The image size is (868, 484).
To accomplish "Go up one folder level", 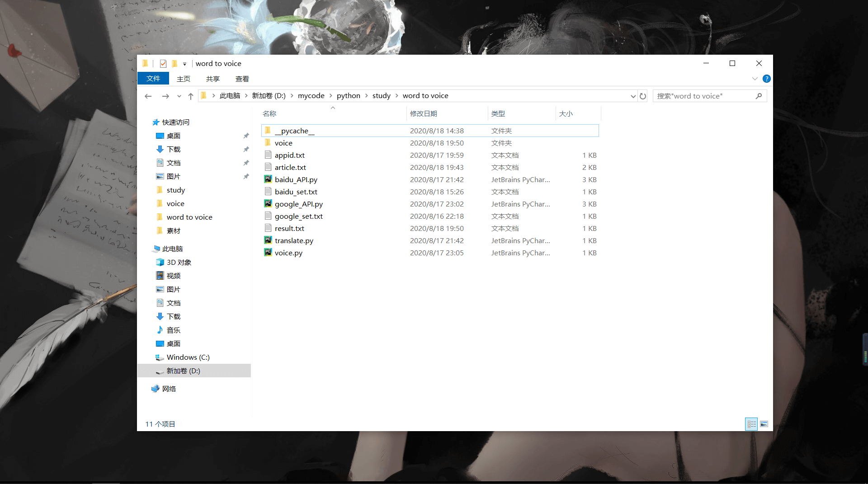I will [191, 96].
